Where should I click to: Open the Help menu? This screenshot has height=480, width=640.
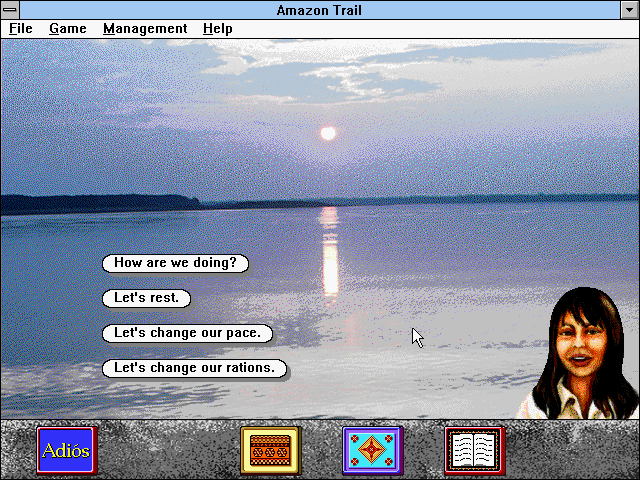[218, 29]
